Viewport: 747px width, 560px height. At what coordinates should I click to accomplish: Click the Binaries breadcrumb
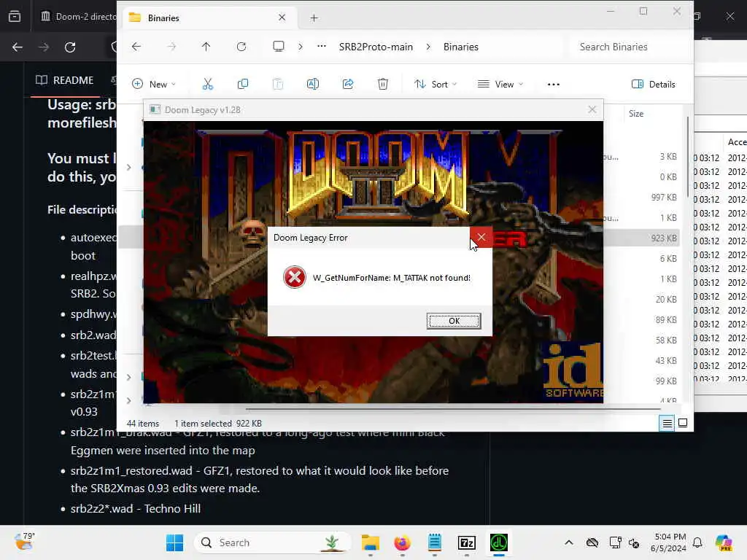click(461, 47)
